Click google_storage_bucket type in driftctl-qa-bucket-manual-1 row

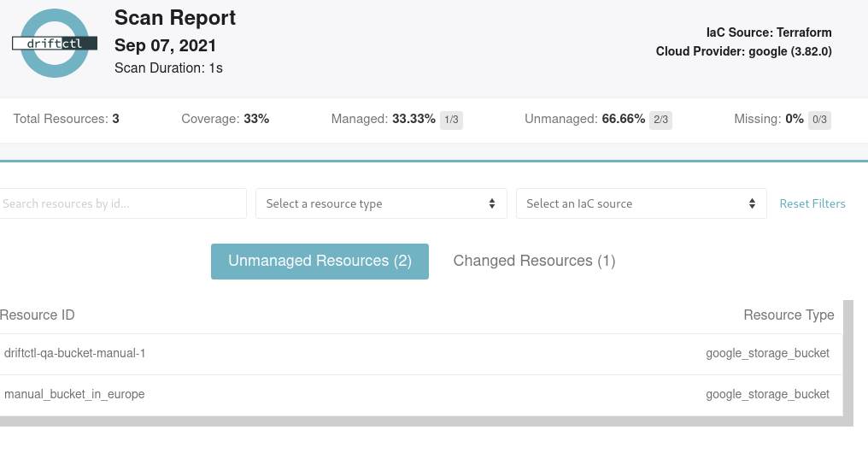pos(767,353)
